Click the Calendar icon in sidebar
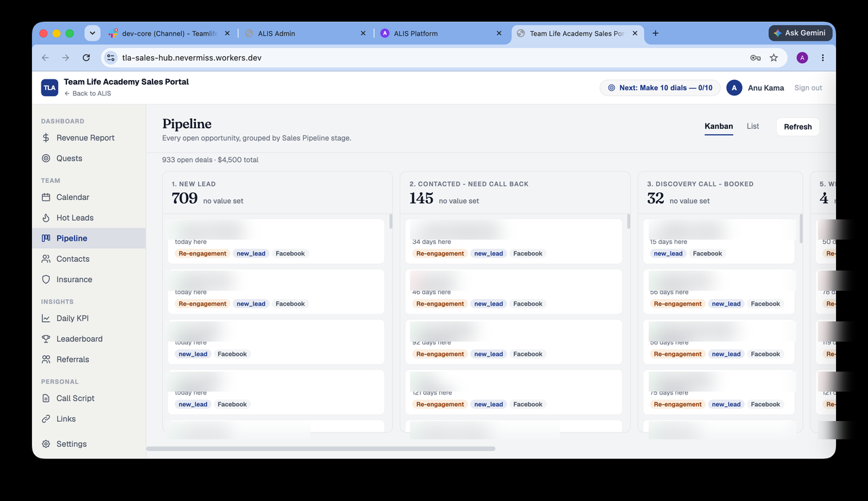The height and width of the screenshot is (501, 868). pos(46,197)
